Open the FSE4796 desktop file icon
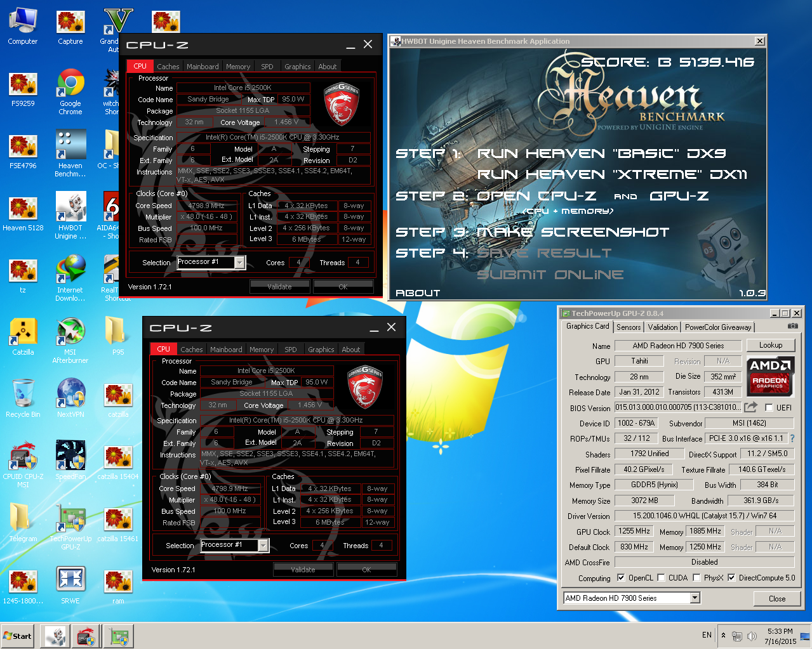 point(23,151)
